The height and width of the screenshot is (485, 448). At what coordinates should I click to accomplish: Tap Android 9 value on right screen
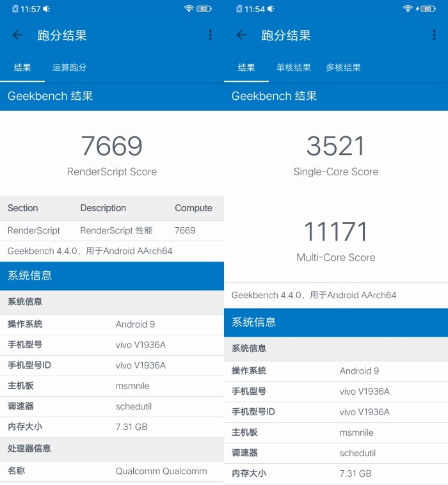click(359, 371)
